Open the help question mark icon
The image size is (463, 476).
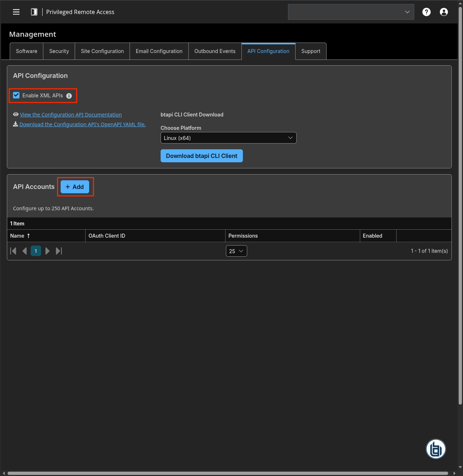(x=426, y=12)
